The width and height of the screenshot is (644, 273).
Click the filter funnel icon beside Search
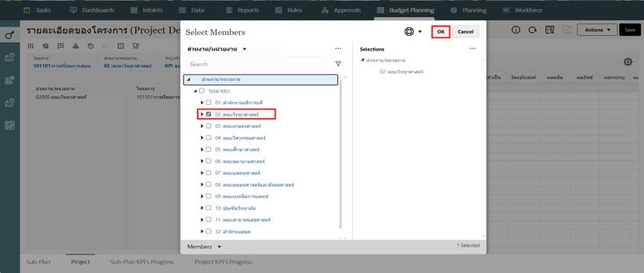click(x=338, y=64)
